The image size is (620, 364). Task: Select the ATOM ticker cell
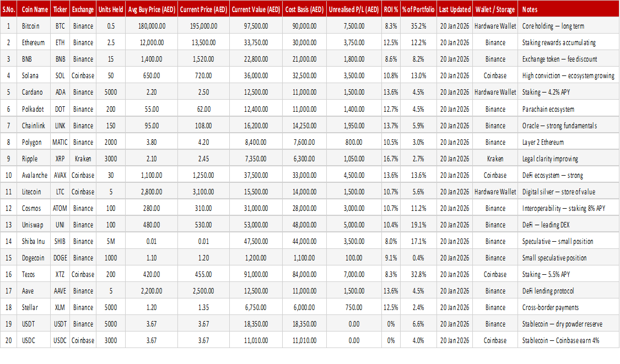click(60, 208)
